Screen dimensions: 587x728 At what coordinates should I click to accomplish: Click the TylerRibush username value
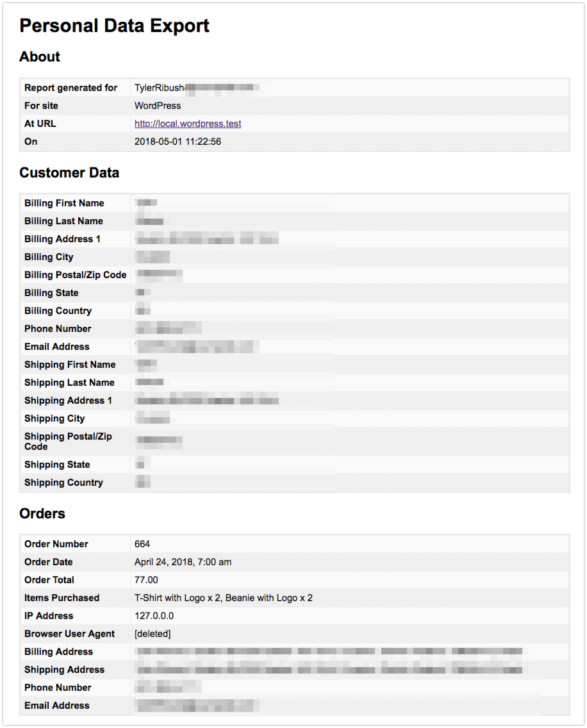click(x=160, y=88)
